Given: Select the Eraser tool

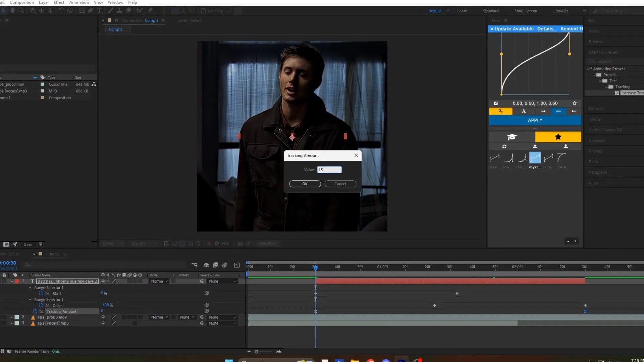Looking at the screenshot, I should pos(128,11).
